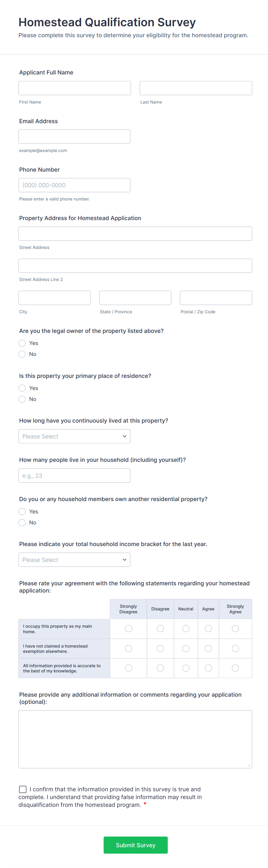Screen dimensions: 268x868
Task: Click the Email Address input
Action: point(74,136)
